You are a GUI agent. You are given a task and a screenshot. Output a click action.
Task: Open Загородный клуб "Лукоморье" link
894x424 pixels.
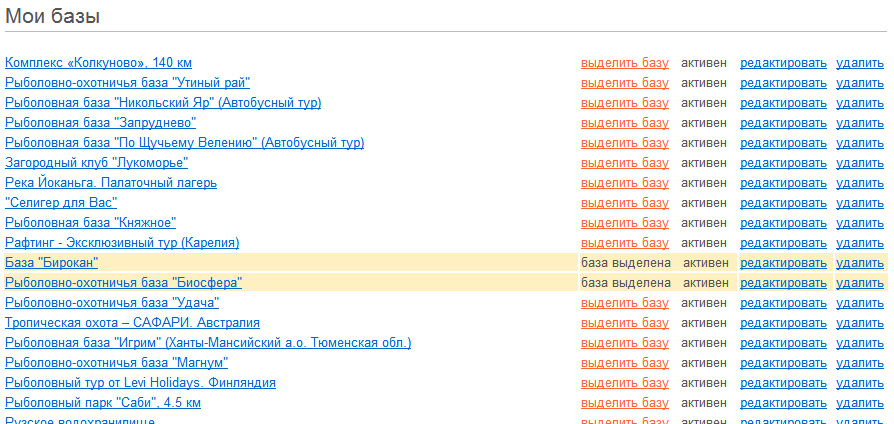(96, 163)
